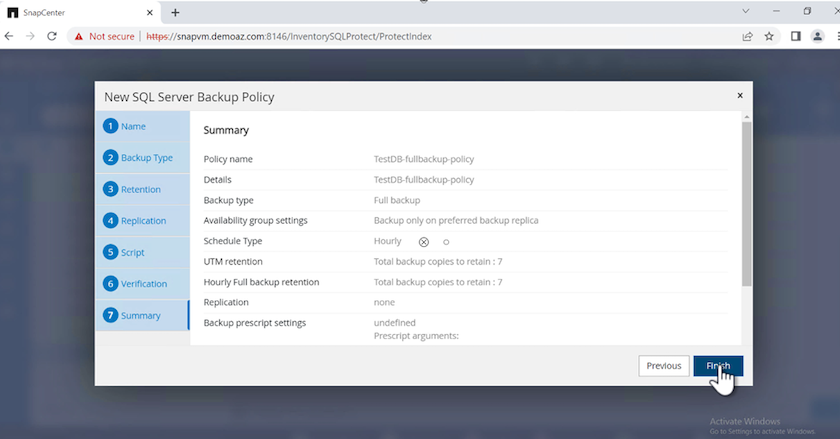
Task: Open tab search chevron dropdown
Action: pyautogui.click(x=745, y=11)
